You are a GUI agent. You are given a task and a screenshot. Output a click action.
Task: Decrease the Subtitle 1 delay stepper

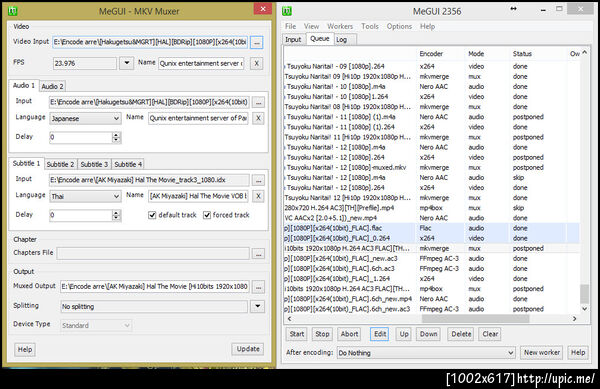tap(116, 218)
